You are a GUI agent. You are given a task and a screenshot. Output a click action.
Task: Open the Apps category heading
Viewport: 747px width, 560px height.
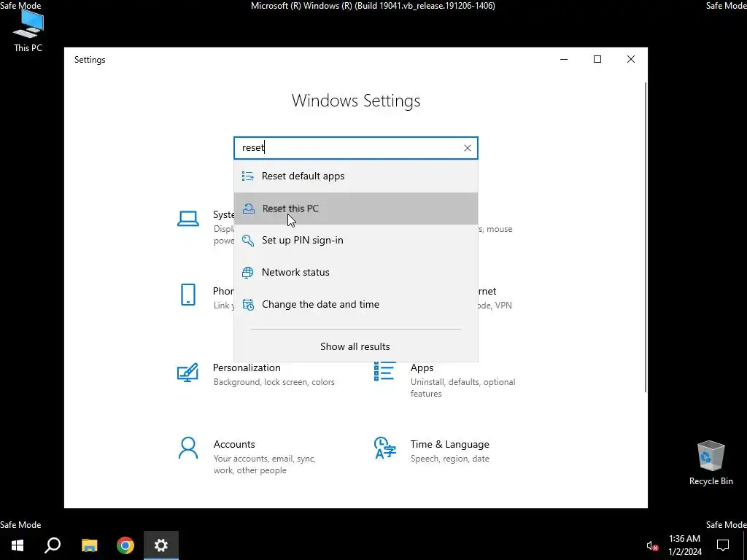click(x=422, y=368)
